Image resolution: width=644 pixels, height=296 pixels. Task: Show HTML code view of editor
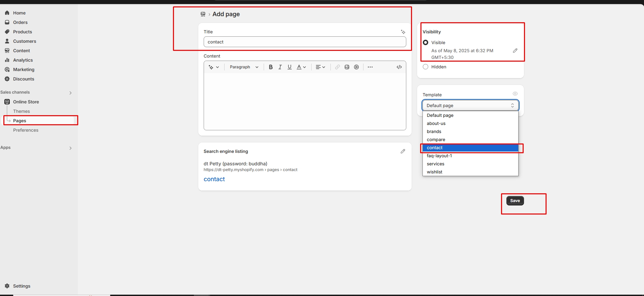pyautogui.click(x=399, y=67)
